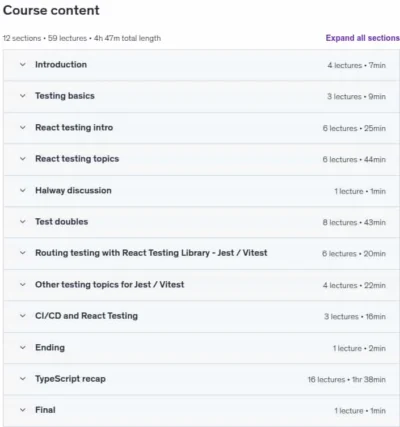Screen dimensions: 400x427
Task: Expand Halway discussion chevron
Action: click(23, 190)
